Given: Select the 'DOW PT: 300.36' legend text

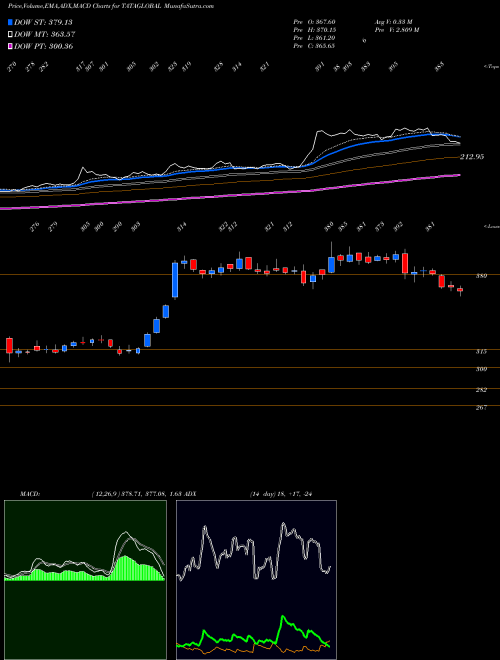Looking at the screenshot, I should coord(43,46).
